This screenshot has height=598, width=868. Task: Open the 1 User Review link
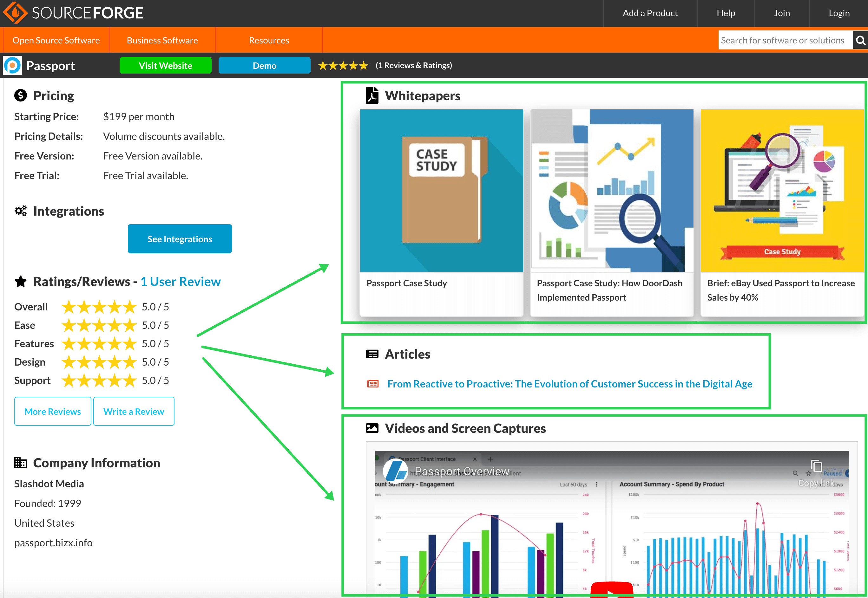coord(181,281)
